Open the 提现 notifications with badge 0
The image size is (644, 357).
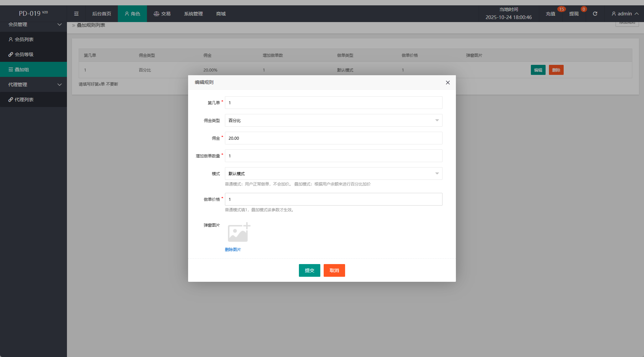click(574, 14)
